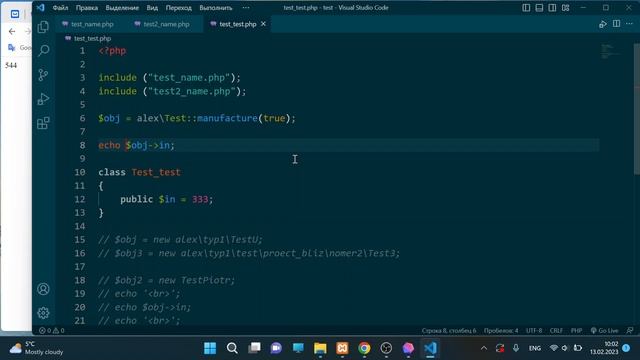This screenshot has height=360, width=640.
Task: Click line number 15 in gutter
Action: coord(80,240)
